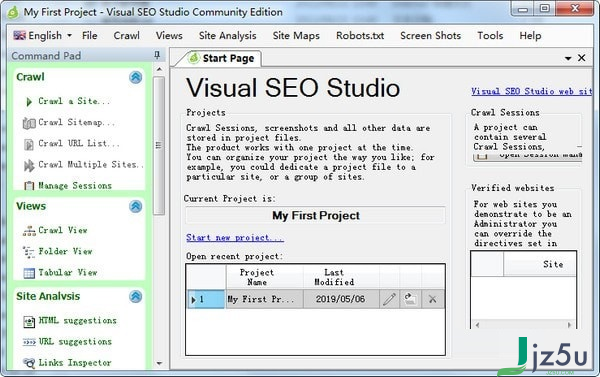Image resolution: width=600 pixels, height=377 pixels.
Task: Open the Folder View icon
Action: [29, 252]
